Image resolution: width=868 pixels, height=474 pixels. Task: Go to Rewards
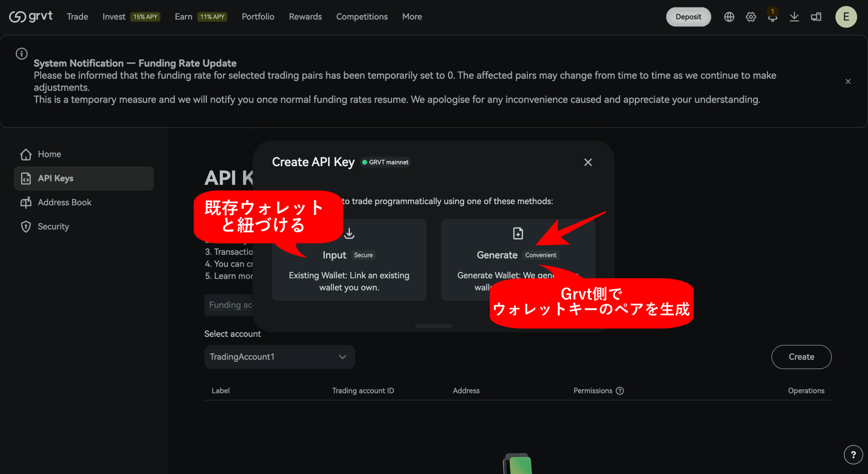click(x=305, y=17)
